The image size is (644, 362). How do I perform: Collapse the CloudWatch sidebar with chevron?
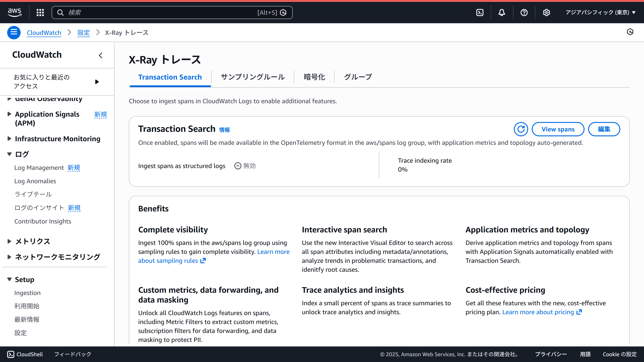(x=101, y=55)
